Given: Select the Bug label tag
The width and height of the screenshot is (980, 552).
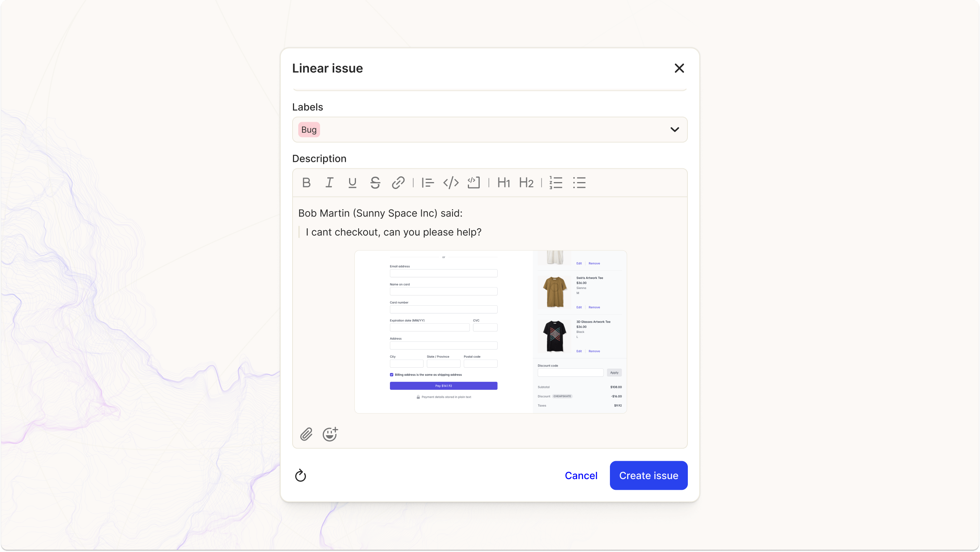Looking at the screenshot, I should point(309,130).
